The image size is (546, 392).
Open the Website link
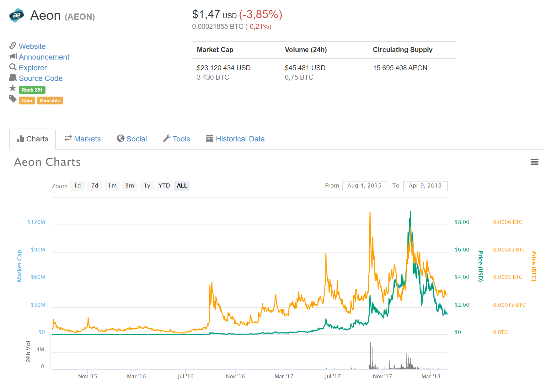pos(32,46)
